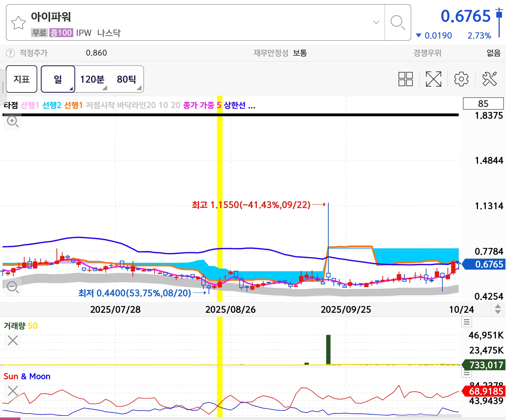Click the 무료 badge
Image resolution: width=506 pixels, height=420 pixels.
click(39, 33)
